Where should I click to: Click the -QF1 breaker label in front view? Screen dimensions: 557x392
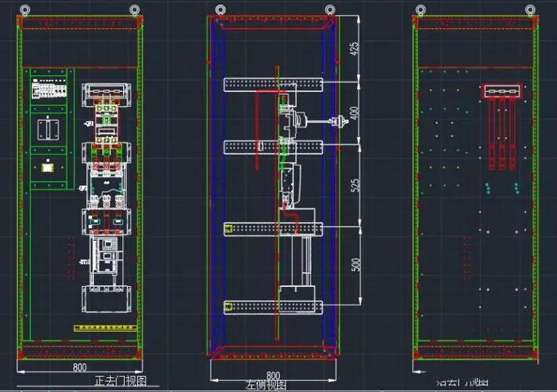(89, 123)
